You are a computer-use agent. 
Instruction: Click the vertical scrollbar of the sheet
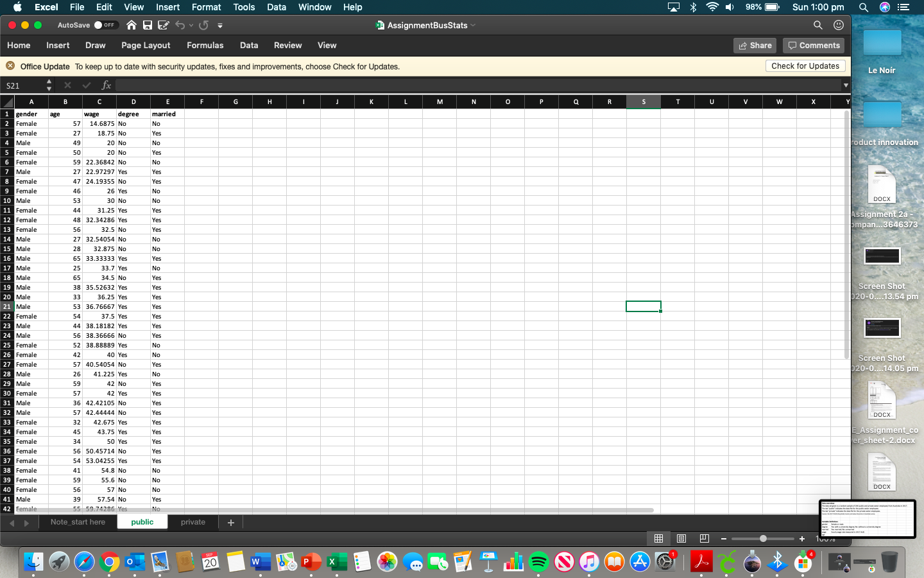tap(847, 234)
